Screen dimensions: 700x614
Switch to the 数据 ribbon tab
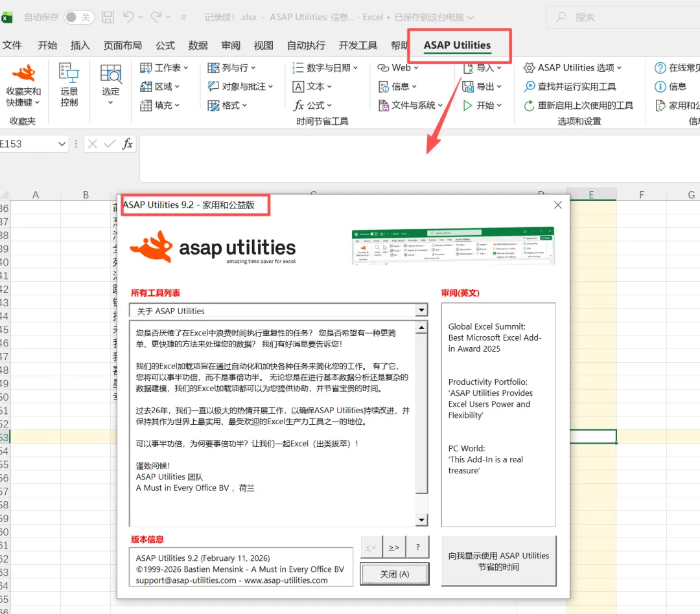(198, 45)
